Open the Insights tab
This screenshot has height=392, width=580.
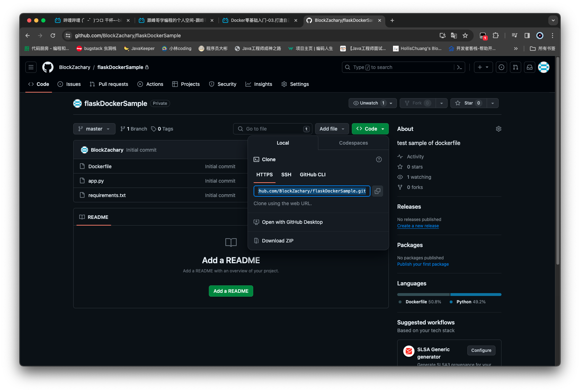(x=259, y=84)
